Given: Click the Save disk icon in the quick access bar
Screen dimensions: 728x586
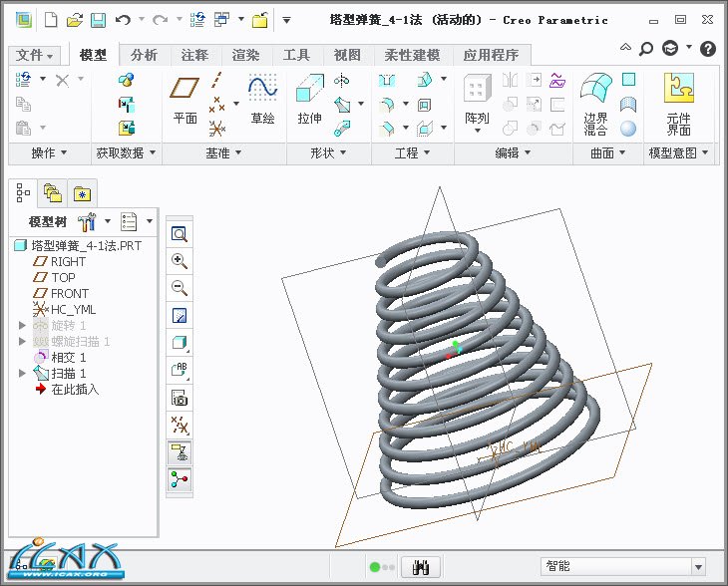Looking at the screenshot, I should [98, 20].
